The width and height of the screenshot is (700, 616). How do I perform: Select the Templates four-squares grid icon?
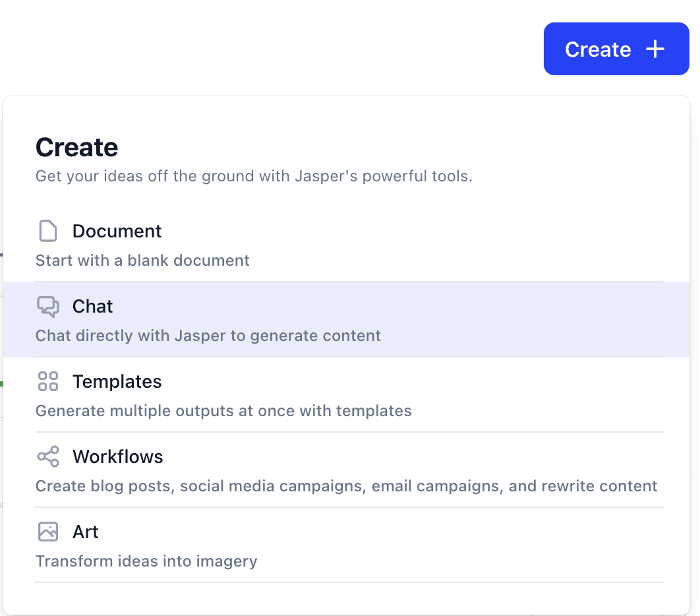coord(48,381)
